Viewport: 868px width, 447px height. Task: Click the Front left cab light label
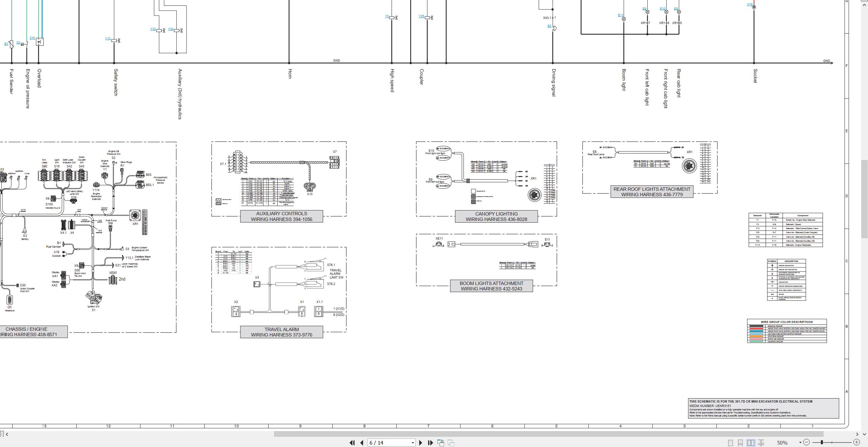coord(647,87)
